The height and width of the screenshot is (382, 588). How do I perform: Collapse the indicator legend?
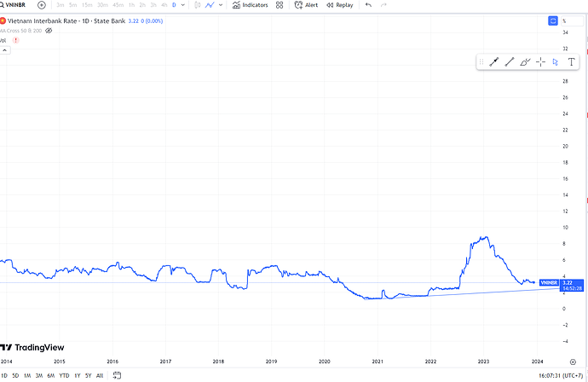point(5,50)
